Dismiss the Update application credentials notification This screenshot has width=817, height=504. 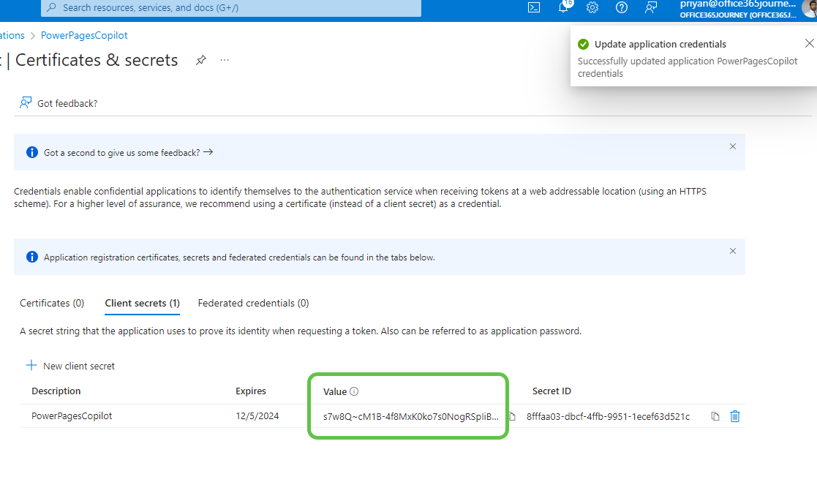(x=808, y=44)
